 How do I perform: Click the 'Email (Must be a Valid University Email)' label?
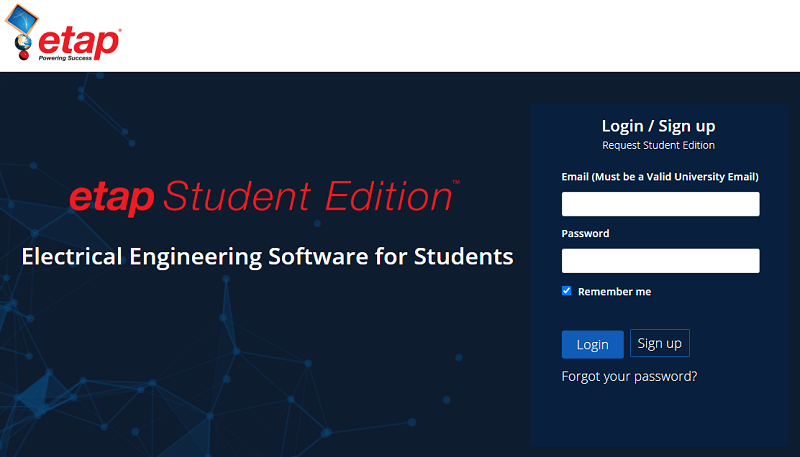[x=660, y=177]
